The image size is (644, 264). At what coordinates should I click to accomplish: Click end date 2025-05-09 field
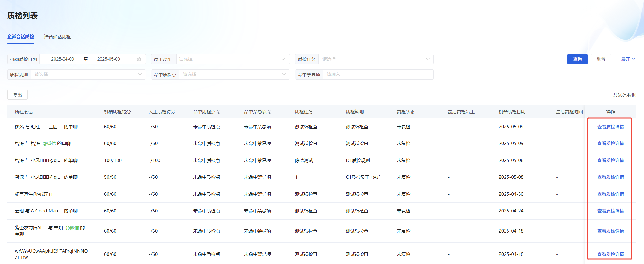109,59
